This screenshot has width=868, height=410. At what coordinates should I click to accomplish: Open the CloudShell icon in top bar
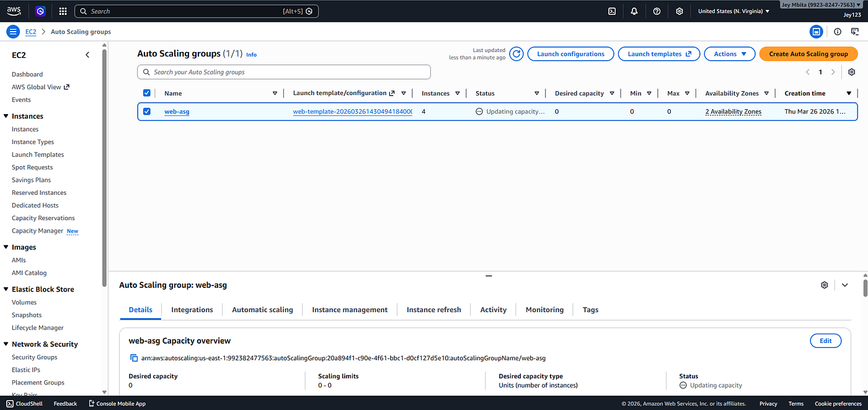[612, 11]
